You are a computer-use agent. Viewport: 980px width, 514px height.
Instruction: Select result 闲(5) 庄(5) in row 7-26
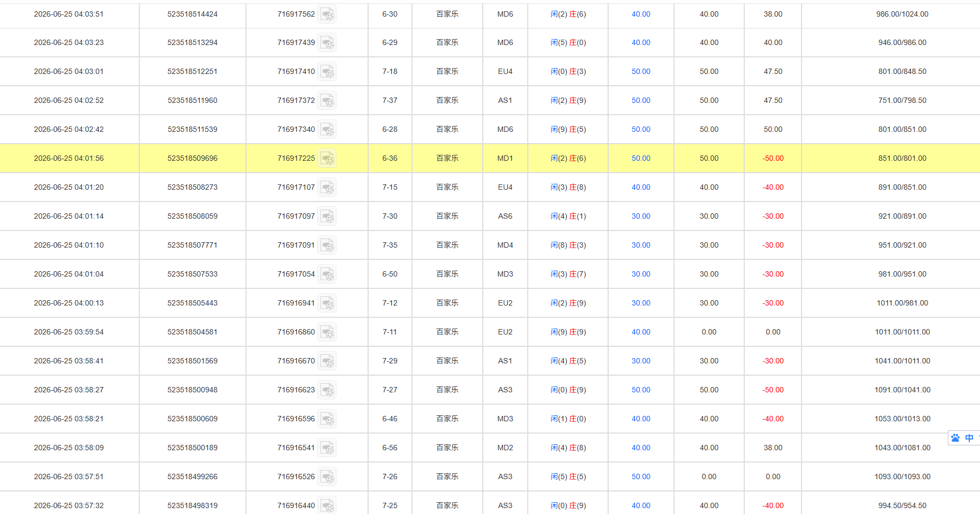click(x=568, y=476)
